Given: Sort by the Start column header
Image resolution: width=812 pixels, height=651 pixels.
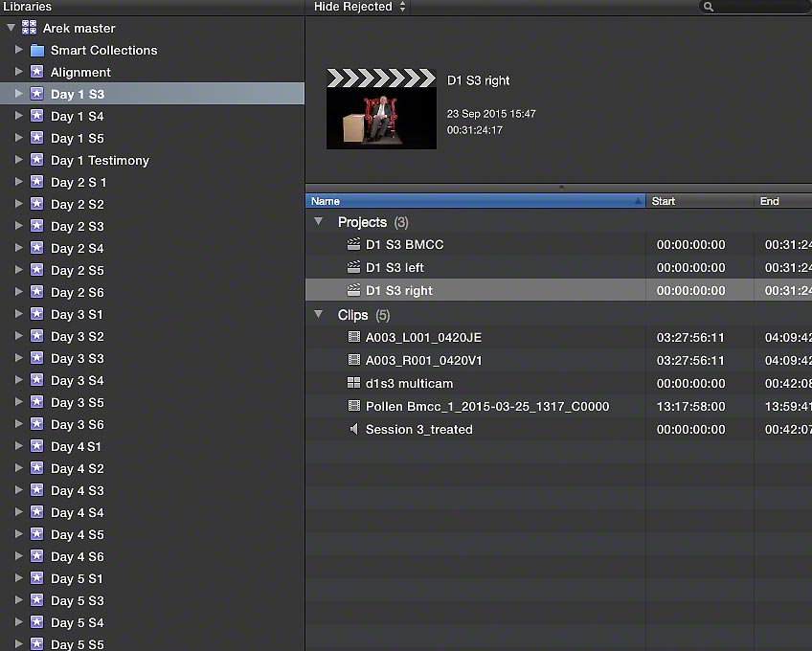Looking at the screenshot, I should pos(700,201).
